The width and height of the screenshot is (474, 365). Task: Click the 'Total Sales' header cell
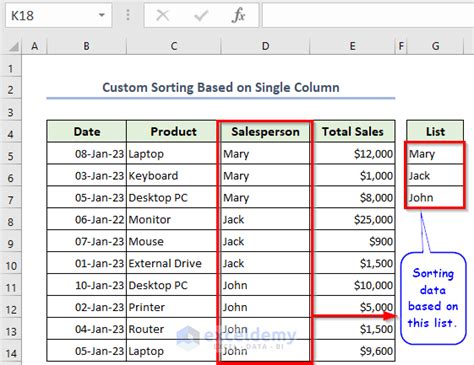click(x=353, y=131)
